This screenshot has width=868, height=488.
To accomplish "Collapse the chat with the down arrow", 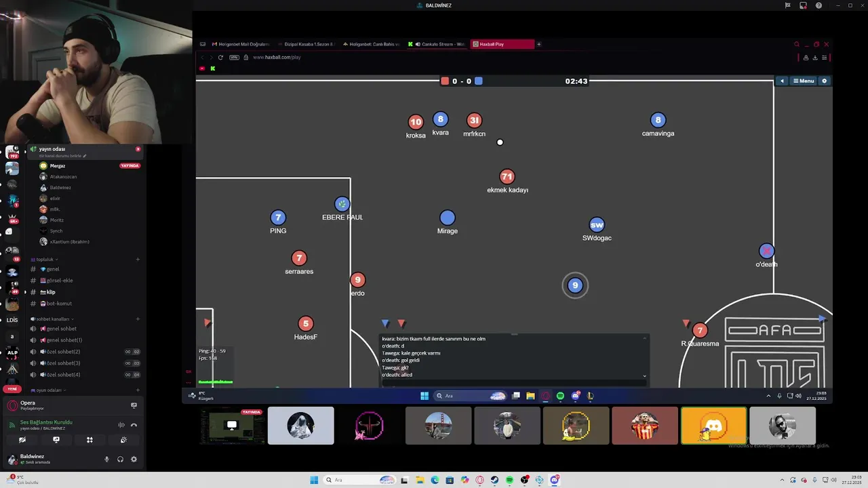I will pyautogui.click(x=644, y=376).
